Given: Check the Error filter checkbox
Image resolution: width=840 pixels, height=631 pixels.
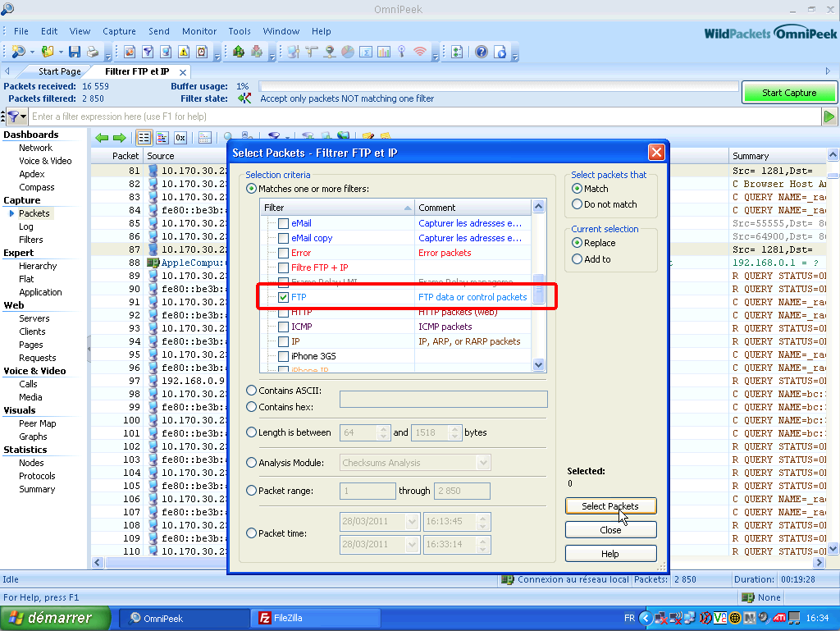Looking at the screenshot, I should [x=283, y=253].
